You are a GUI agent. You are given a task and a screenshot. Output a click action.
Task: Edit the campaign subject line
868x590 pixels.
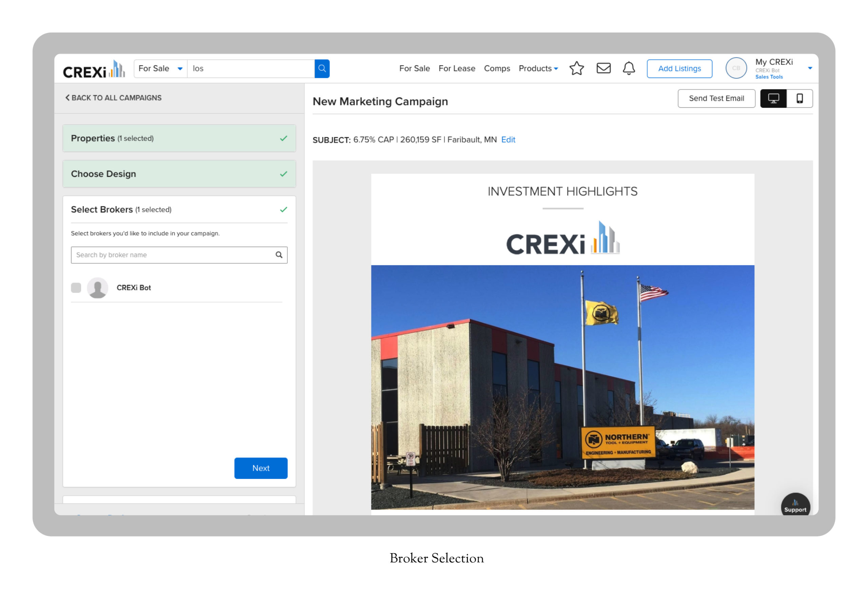508,140
